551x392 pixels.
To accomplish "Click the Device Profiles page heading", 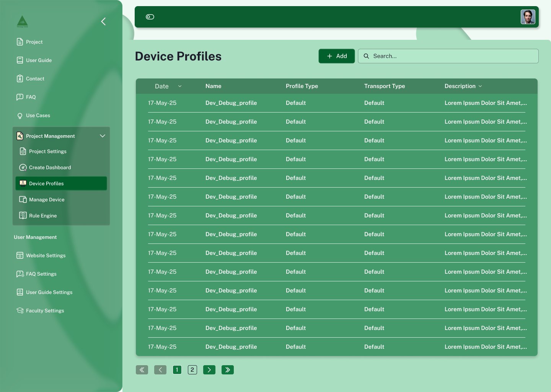I will point(178,56).
